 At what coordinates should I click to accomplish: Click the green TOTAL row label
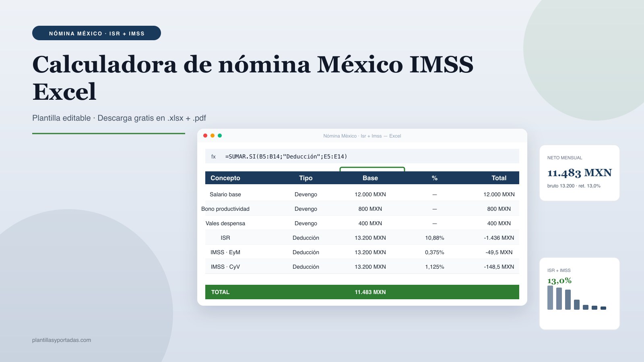tap(220, 292)
